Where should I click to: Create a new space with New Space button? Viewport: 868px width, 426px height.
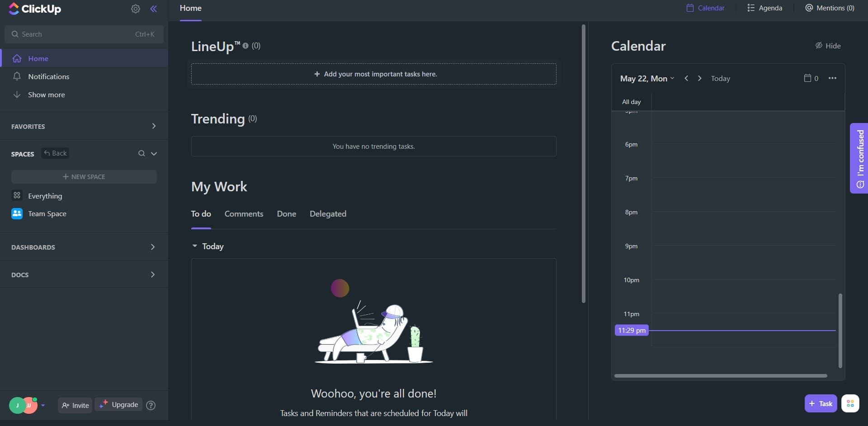pos(84,176)
